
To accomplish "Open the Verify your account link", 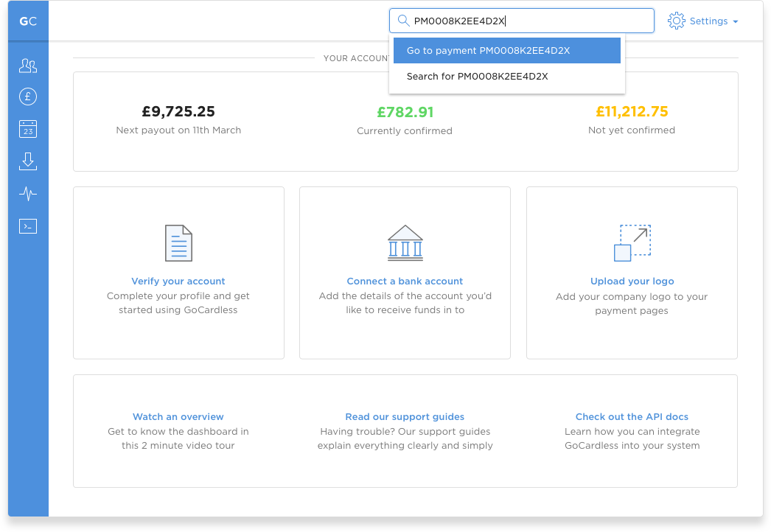I will pos(178,281).
